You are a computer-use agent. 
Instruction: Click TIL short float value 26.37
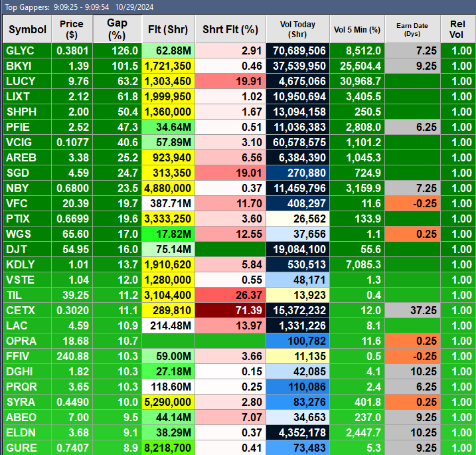click(230, 295)
